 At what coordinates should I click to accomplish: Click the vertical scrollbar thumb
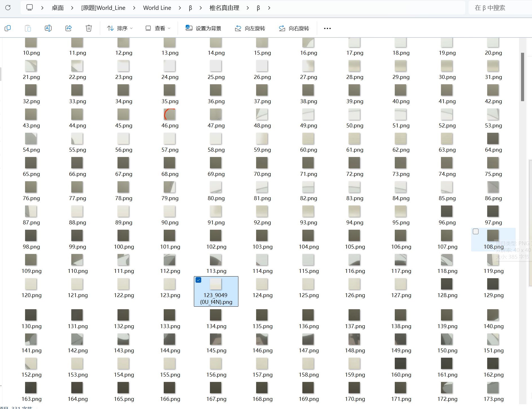(x=522, y=77)
